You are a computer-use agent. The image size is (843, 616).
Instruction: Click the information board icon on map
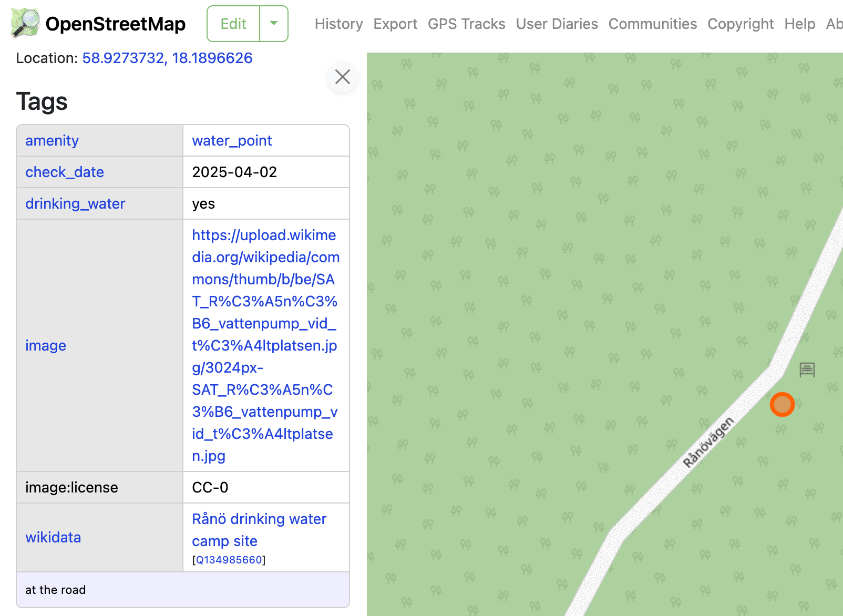click(807, 370)
